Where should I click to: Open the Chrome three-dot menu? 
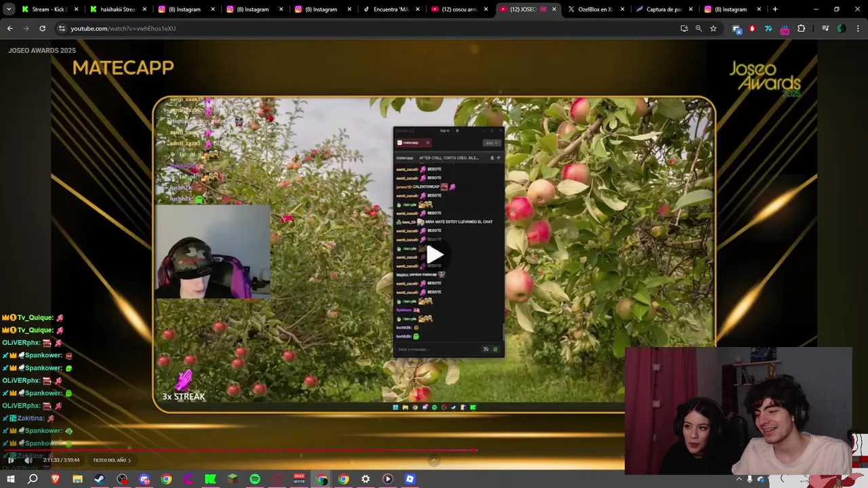tap(859, 28)
